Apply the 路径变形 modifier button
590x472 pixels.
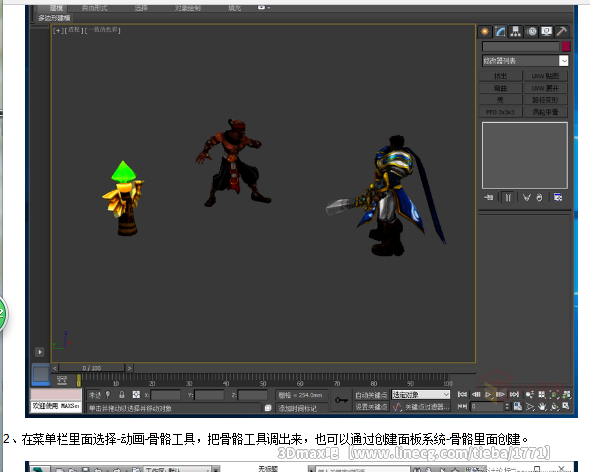coord(545,100)
